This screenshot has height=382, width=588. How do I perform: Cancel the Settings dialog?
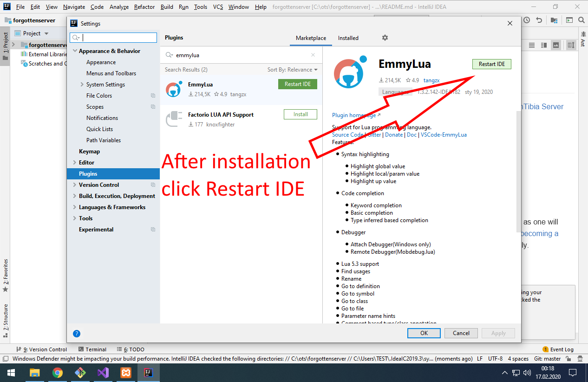click(461, 333)
